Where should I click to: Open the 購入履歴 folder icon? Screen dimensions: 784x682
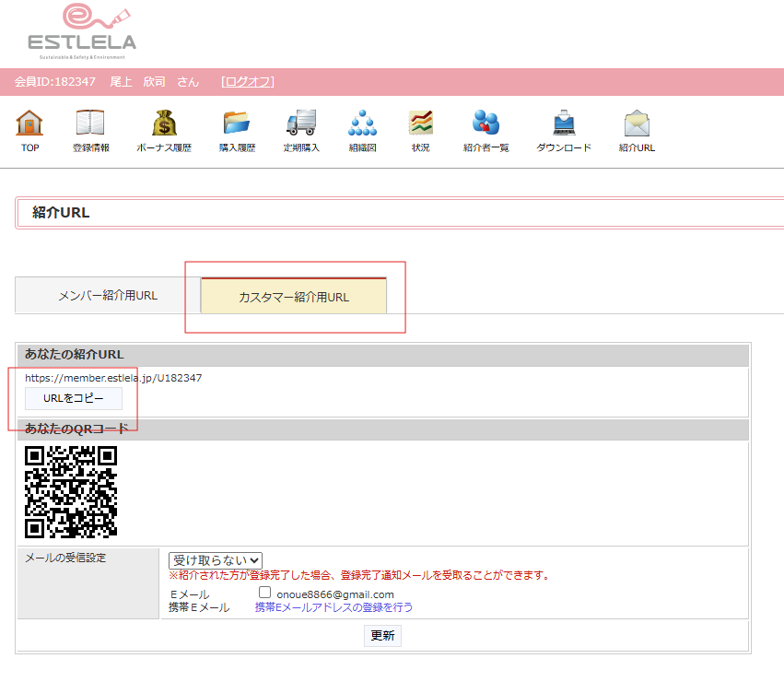[x=237, y=123]
